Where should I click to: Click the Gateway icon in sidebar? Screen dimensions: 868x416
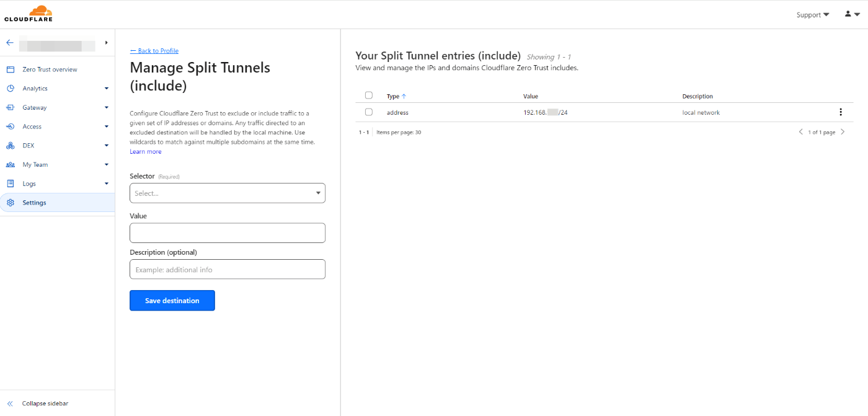(11, 108)
